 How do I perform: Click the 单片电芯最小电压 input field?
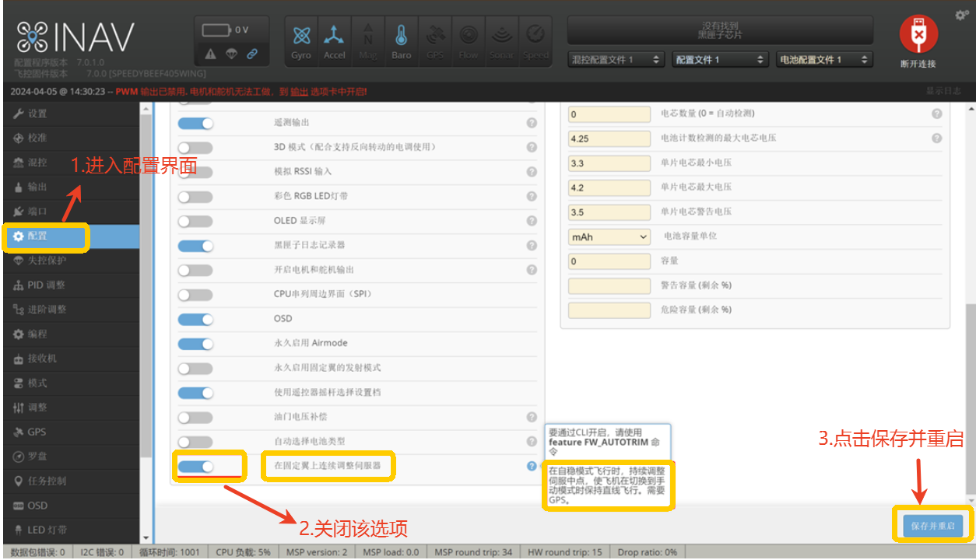point(609,163)
